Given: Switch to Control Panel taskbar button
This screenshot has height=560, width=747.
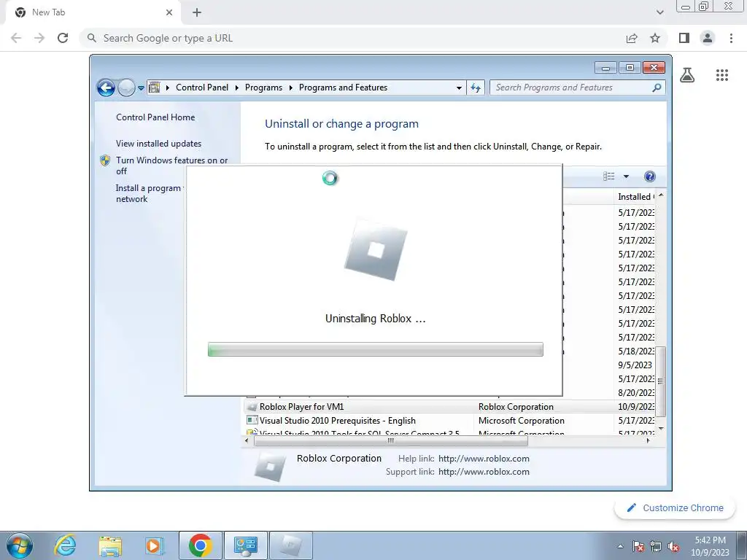Looking at the screenshot, I should 246,545.
